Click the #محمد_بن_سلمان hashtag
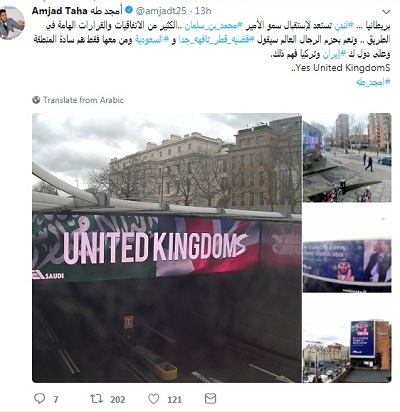This screenshot has height=412, width=400. click(211, 25)
